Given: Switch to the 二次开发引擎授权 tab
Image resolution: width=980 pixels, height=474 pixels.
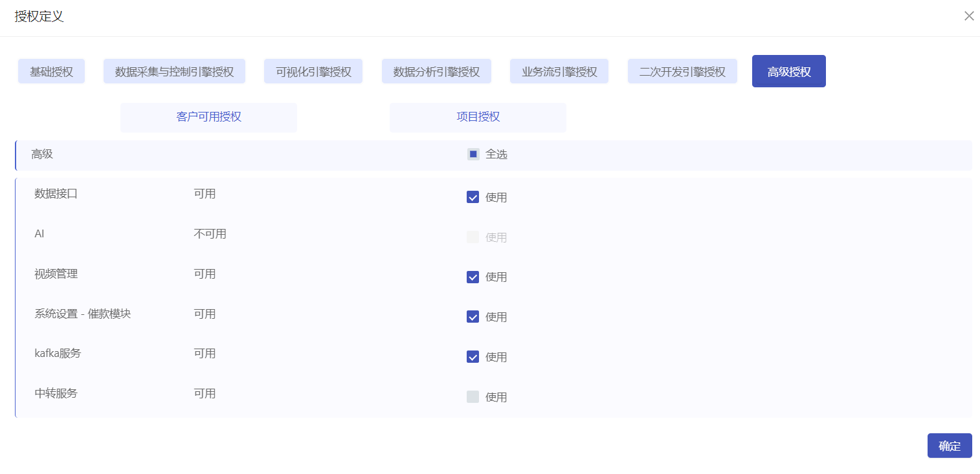Looking at the screenshot, I should (x=682, y=72).
